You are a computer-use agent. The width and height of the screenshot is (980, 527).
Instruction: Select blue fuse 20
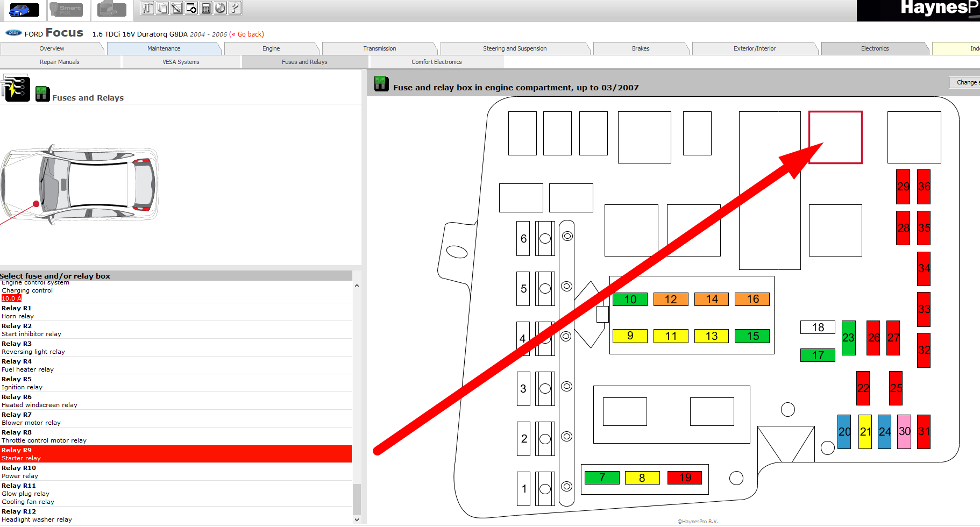[x=844, y=431]
